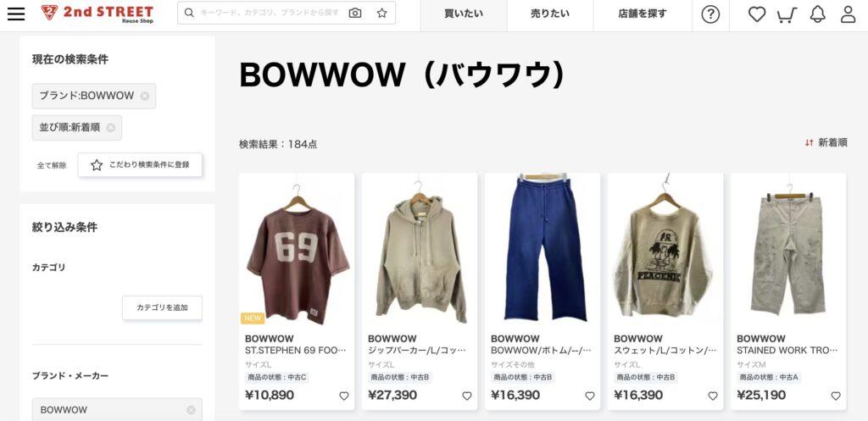Click the camera image search icon

(x=355, y=13)
